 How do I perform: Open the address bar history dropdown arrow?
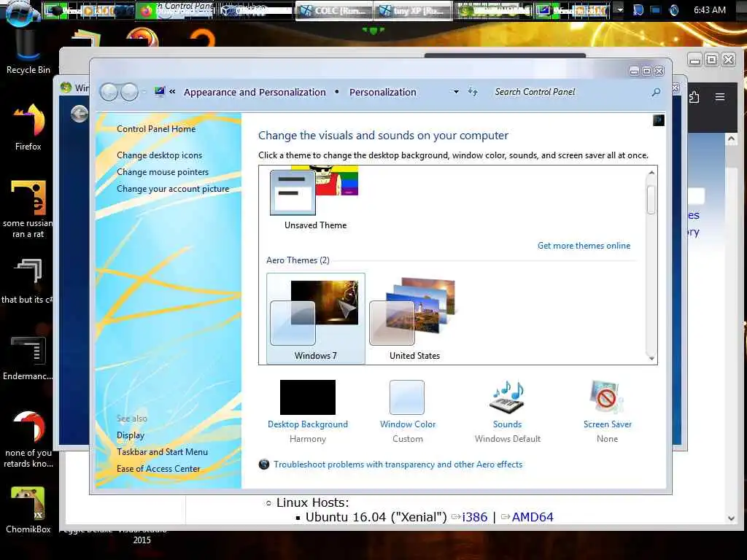tap(456, 91)
